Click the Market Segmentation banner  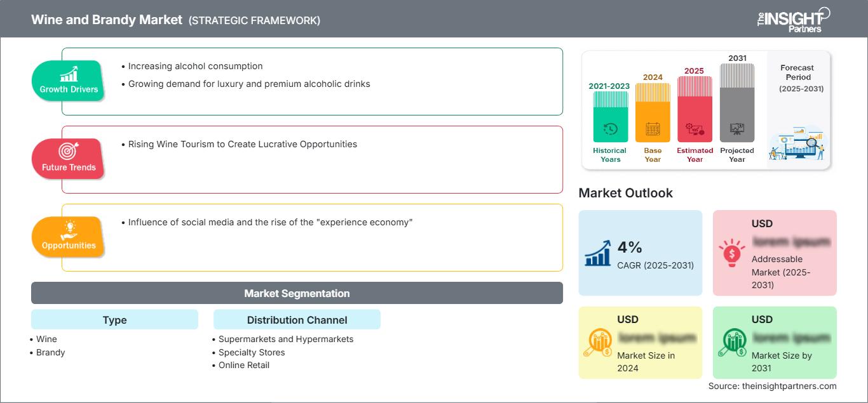[297, 293]
